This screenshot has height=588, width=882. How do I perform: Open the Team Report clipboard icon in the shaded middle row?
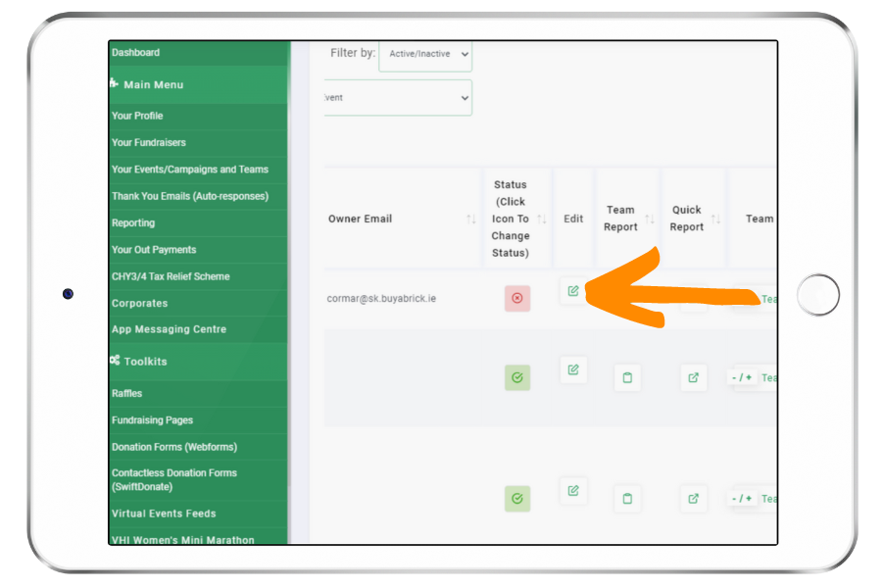(x=627, y=377)
